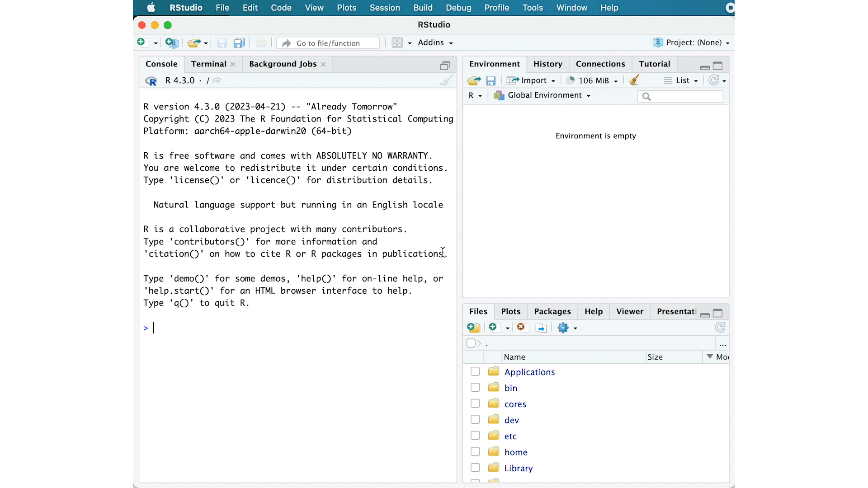Close the Background Jobs tab

pos(323,64)
